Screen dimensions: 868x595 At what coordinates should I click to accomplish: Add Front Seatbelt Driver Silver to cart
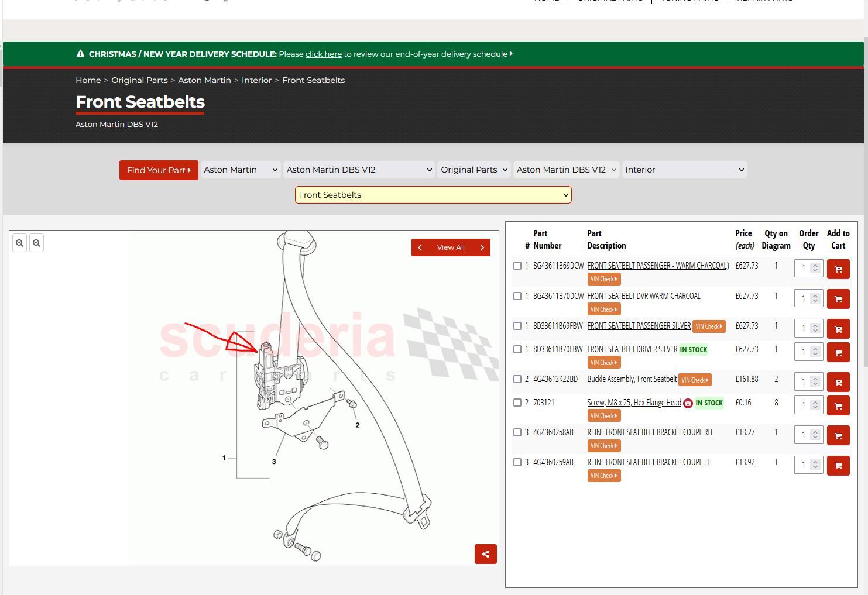[x=838, y=352]
